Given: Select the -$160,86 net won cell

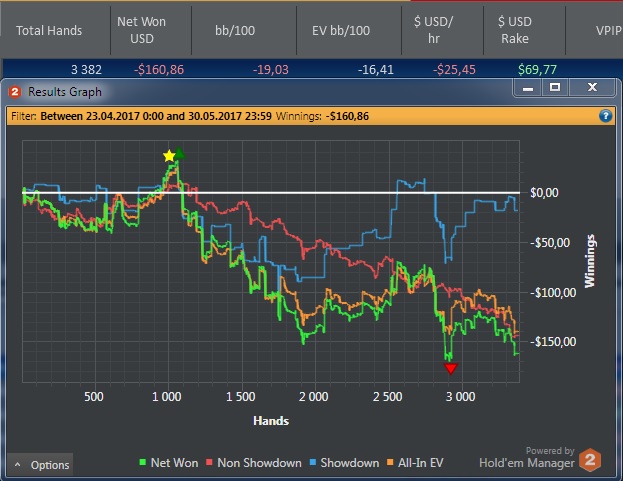Looking at the screenshot, I should pyautogui.click(x=159, y=70).
